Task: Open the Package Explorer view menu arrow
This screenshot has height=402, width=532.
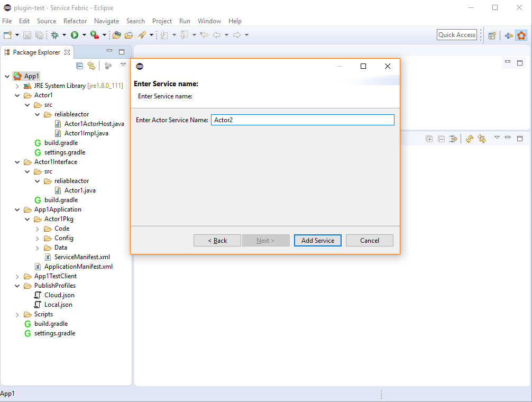Action: 123,64
